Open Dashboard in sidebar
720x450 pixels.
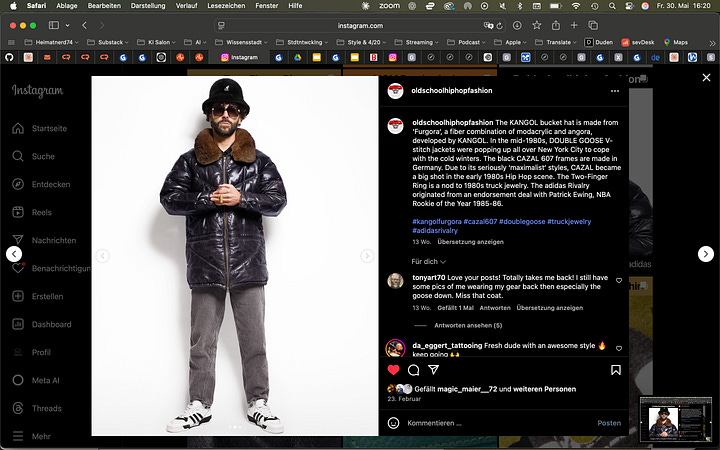click(42, 325)
